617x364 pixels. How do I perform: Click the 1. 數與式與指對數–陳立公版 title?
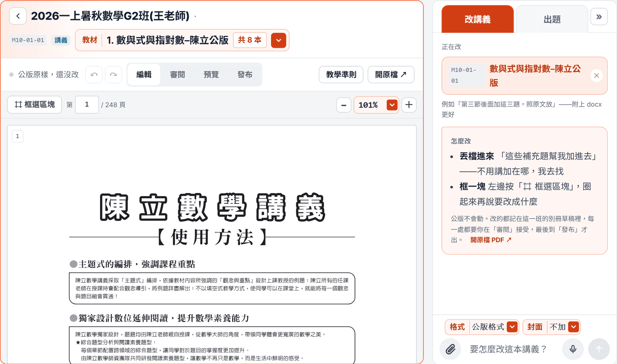167,40
